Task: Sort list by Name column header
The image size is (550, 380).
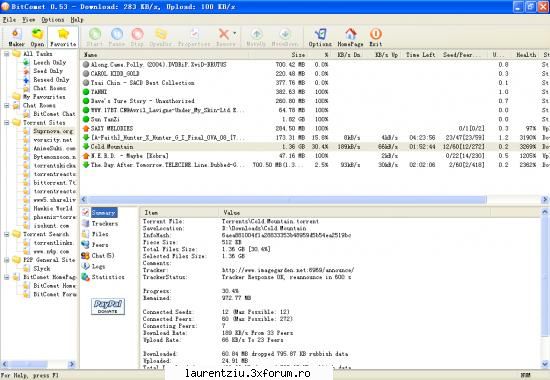Action: point(165,55)
